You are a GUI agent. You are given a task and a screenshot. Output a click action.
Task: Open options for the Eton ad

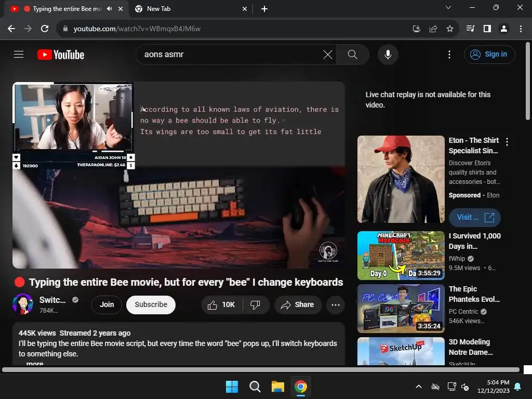tap(507, 142)
